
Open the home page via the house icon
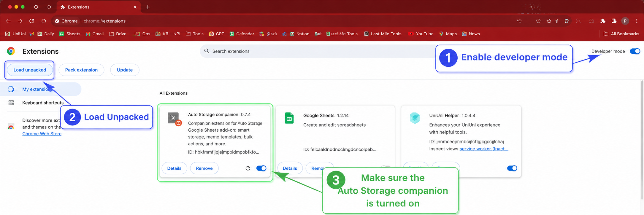(44, 21)
